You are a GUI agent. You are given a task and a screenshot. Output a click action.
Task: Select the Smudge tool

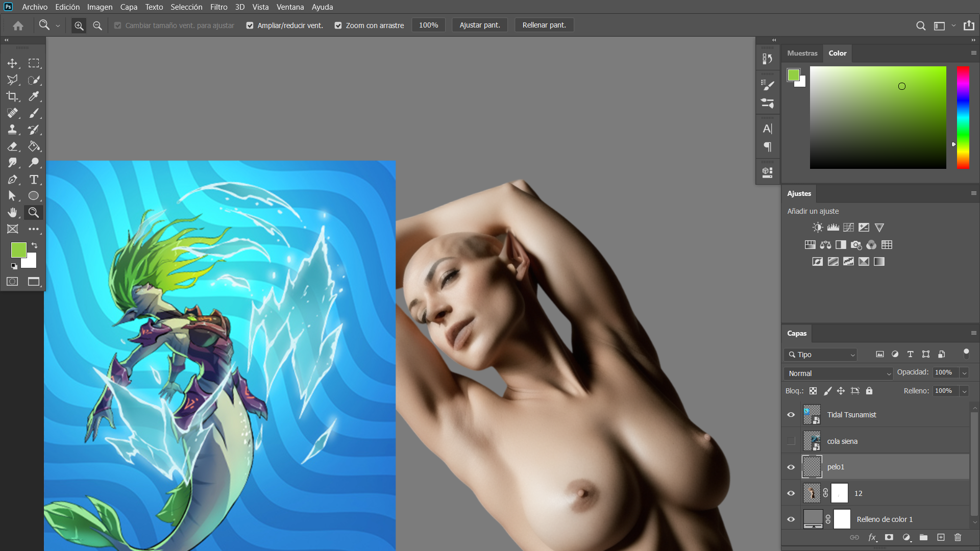point(12,163)
